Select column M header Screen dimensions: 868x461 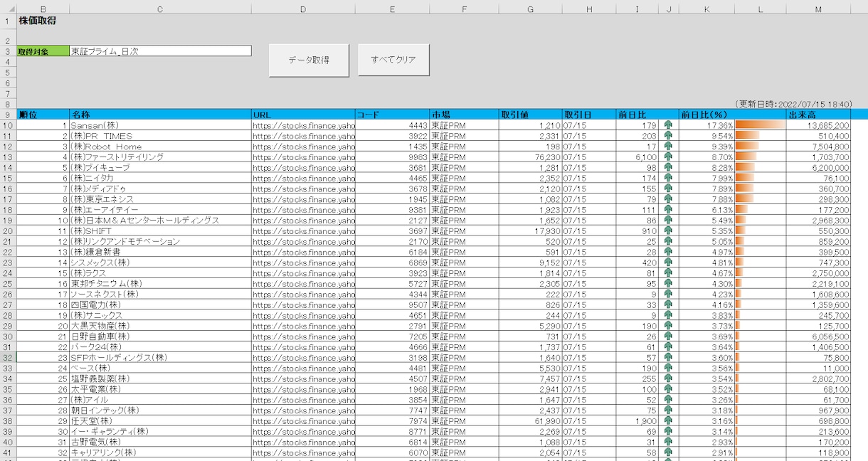pos(818,9)
